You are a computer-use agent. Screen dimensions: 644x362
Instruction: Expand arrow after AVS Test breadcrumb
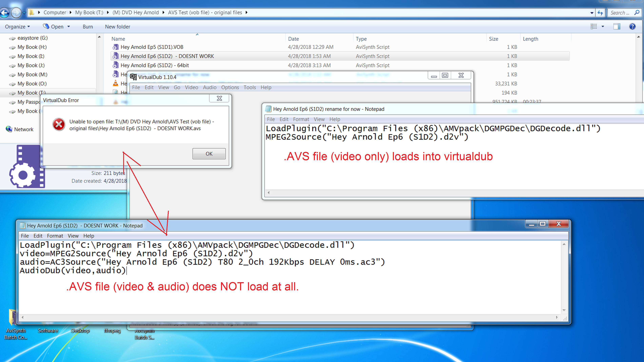[x=247, y=13]
